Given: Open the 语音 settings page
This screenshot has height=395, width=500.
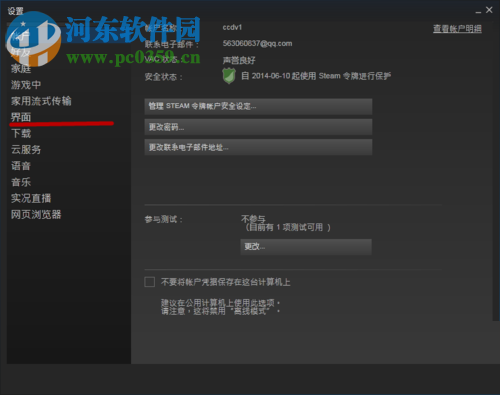Looking at the screenshot, I should pos(21,166).
